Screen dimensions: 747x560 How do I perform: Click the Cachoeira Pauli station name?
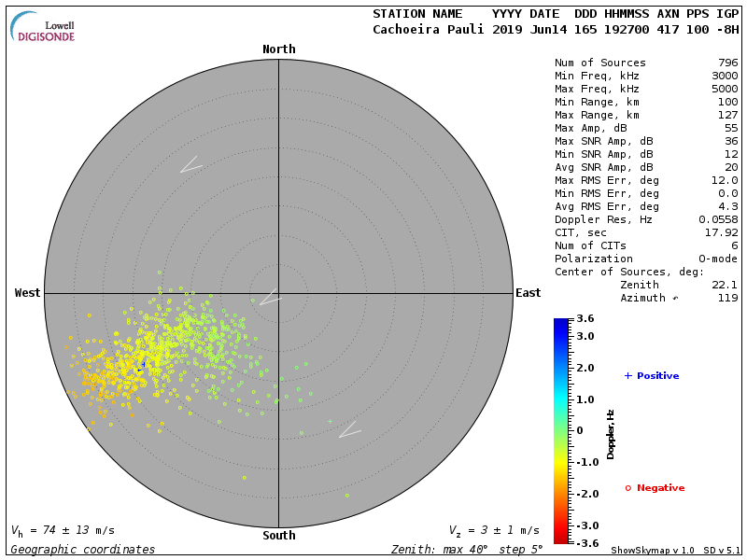429,29
